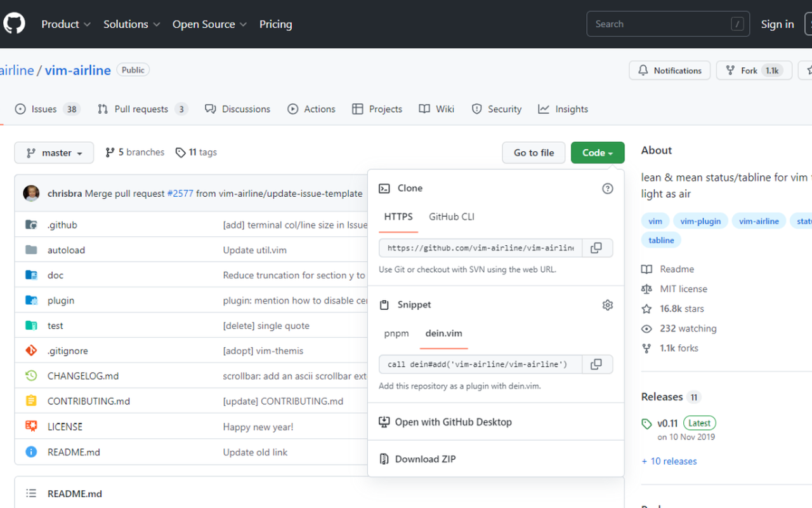Screen dimensions: 812x508
Task: Open the v0.11 release link
Action: 667,423
